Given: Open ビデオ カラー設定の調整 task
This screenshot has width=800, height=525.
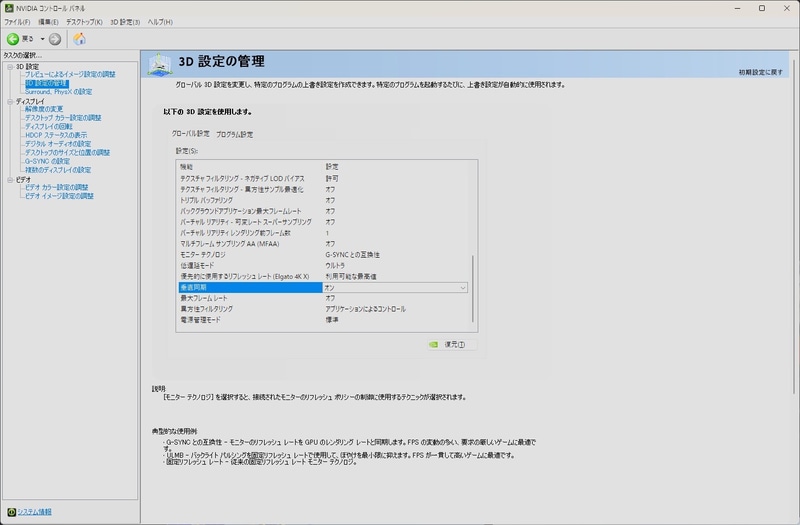Looking at the screenshot, I should [x=57, y=187].
